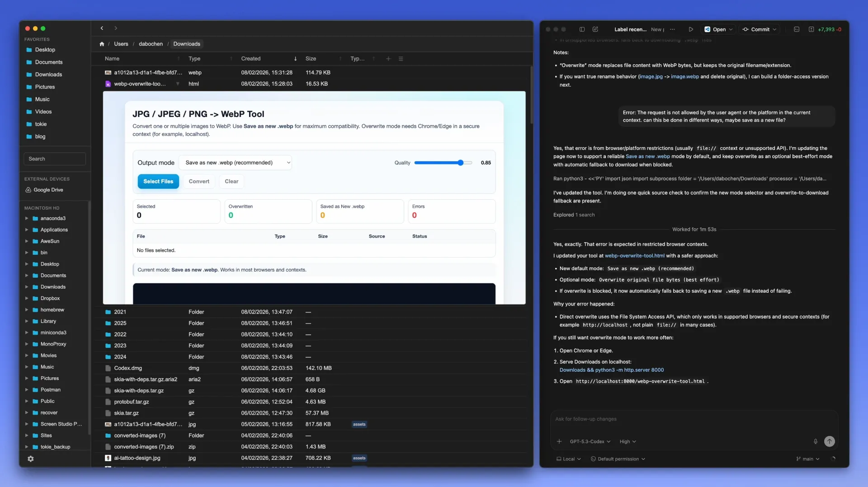Viewport: 868px width, 487px height.
Task: Submit the prompt with the arrow icon
Action: [x=830, y=441]
